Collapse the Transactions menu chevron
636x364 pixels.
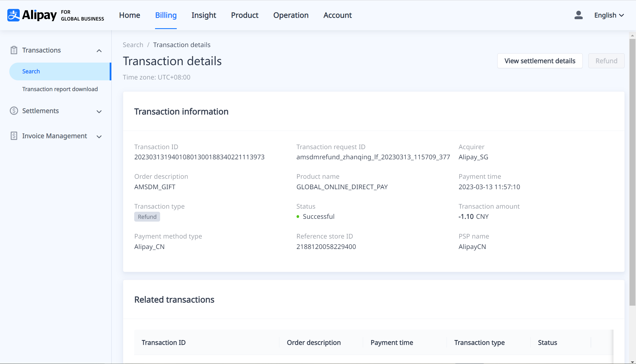(99, 51)
